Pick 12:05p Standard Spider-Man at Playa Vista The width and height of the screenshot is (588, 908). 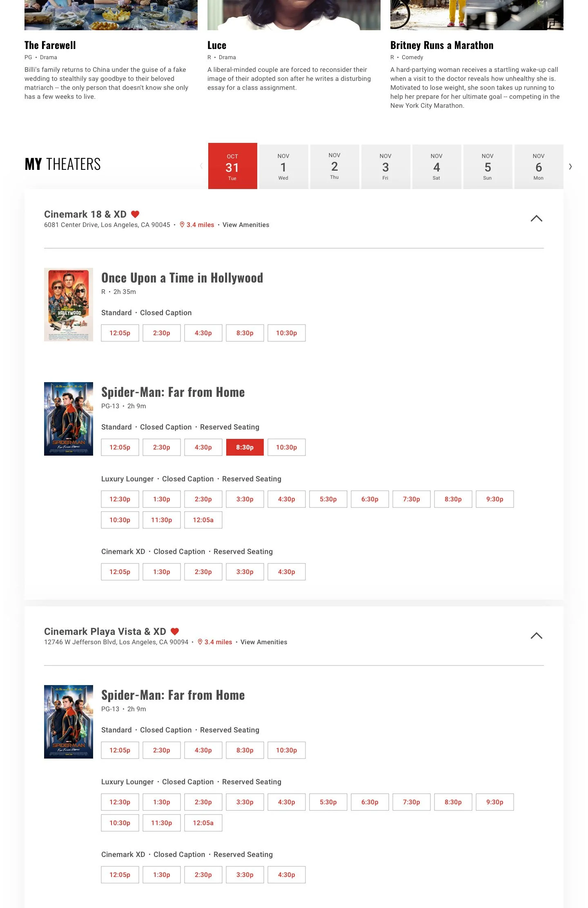pos(120,750)
